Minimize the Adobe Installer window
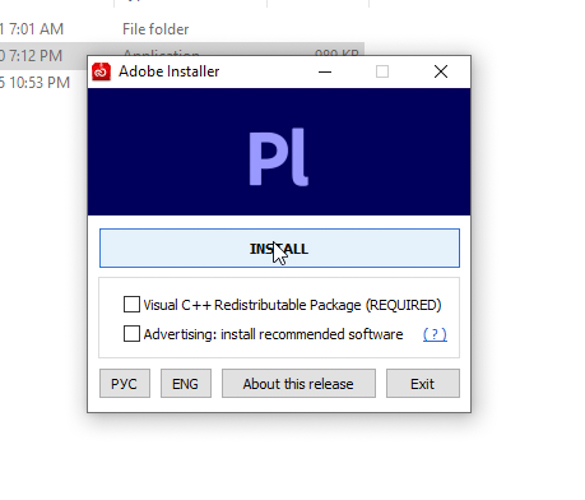Viewport: 585px width, 500px height. [325, 72]
